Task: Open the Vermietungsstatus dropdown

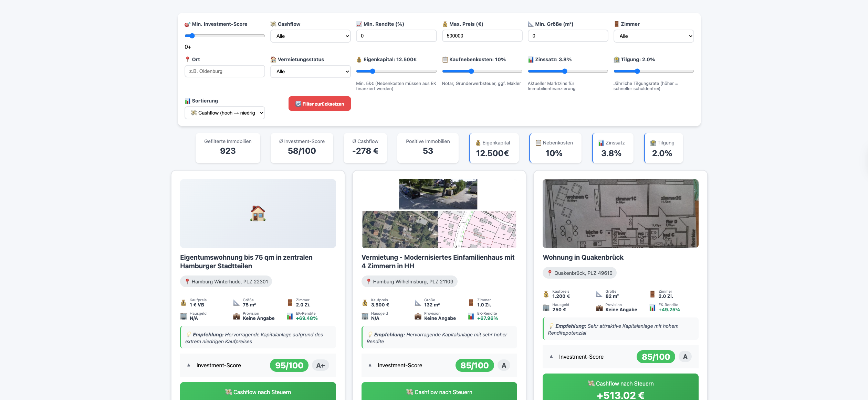Action: [x=310, y=71]
